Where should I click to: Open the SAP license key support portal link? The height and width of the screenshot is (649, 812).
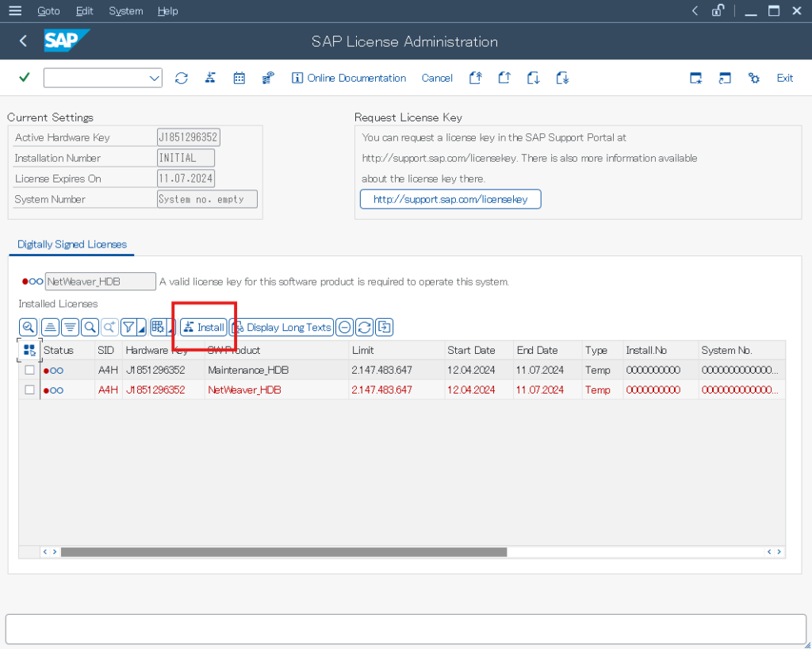coord(450,199)
